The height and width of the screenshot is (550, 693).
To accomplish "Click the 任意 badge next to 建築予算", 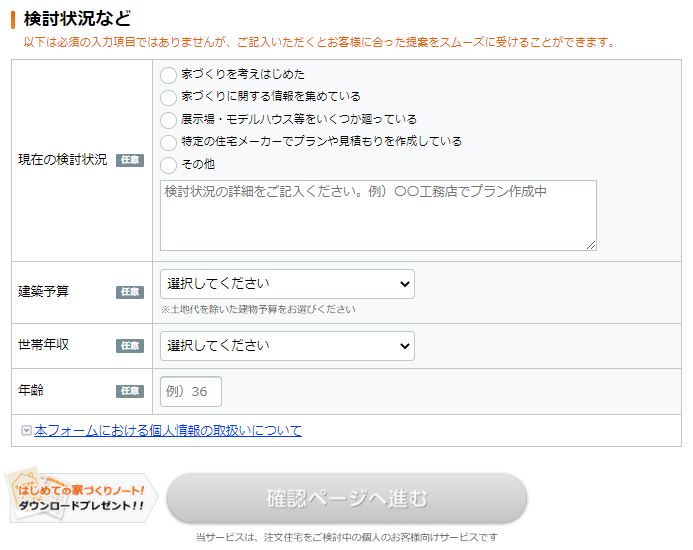I will point(130,292).
